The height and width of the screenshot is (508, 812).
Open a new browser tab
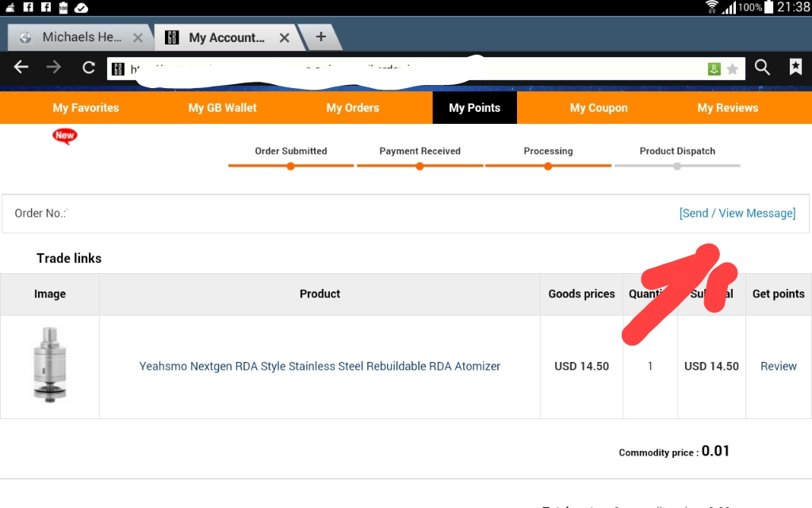pos(321,37)
